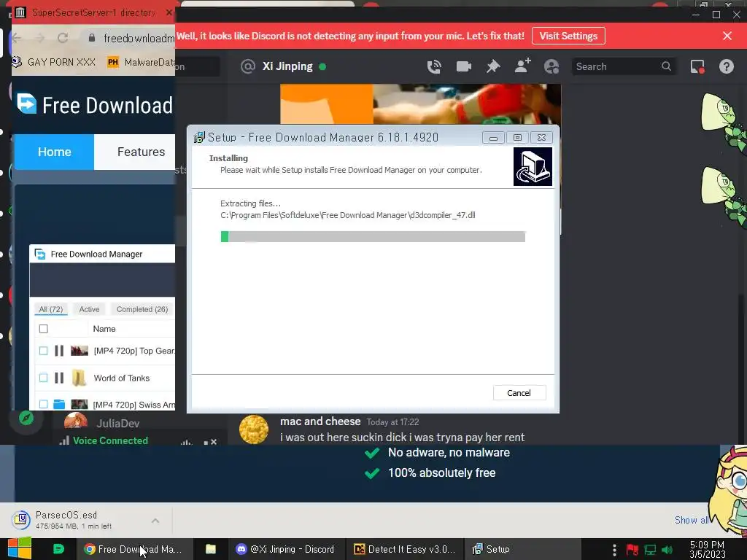Reload the browser page
The width and height of the screenshot is (747, 560).
pos(63,38)
